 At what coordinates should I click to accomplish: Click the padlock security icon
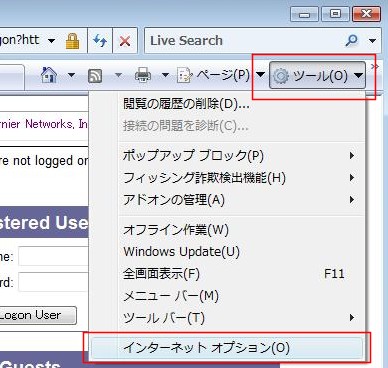click(x=72, y=41)
